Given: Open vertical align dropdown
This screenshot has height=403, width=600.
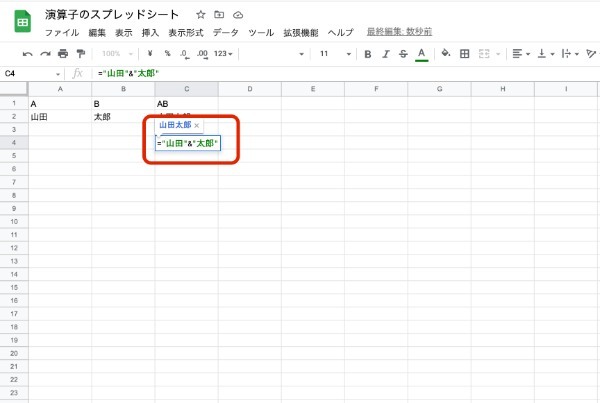Looking at the screenshot, I should 546,54.
